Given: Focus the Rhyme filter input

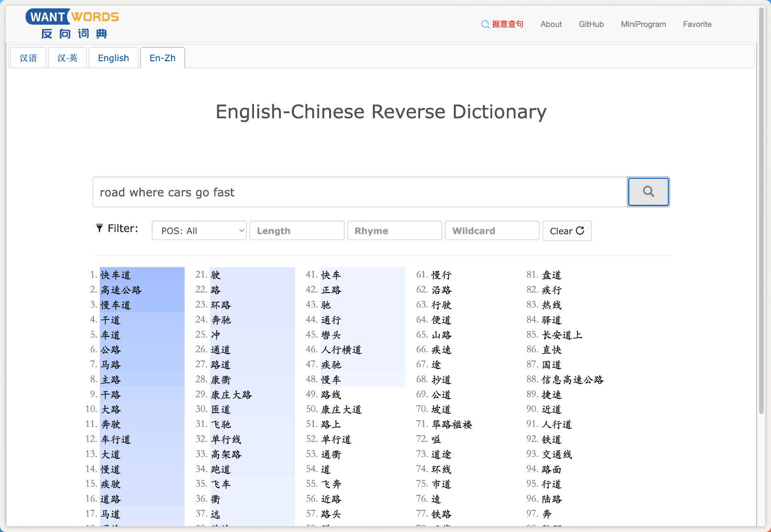Looking at the screenshot, I should (394, 231).
